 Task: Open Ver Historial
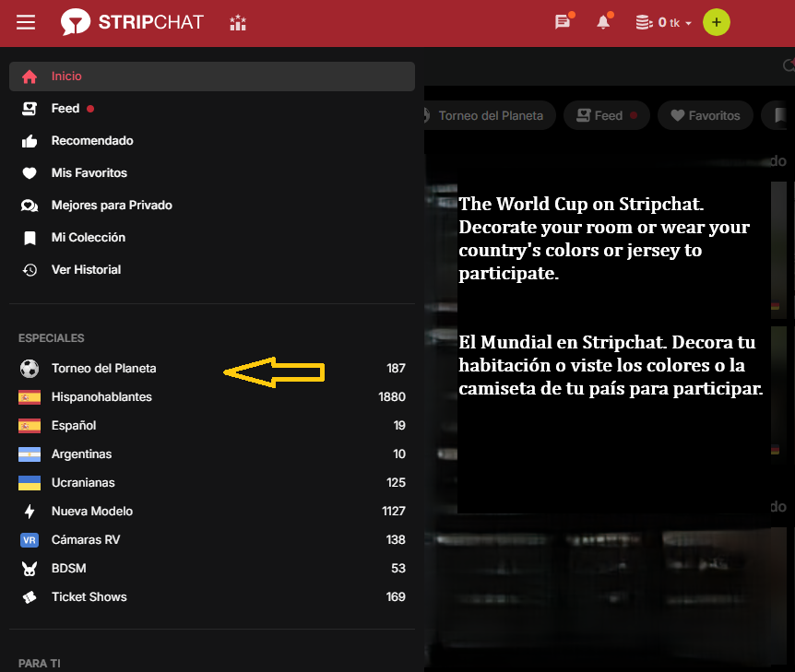[x=212, y=269]
